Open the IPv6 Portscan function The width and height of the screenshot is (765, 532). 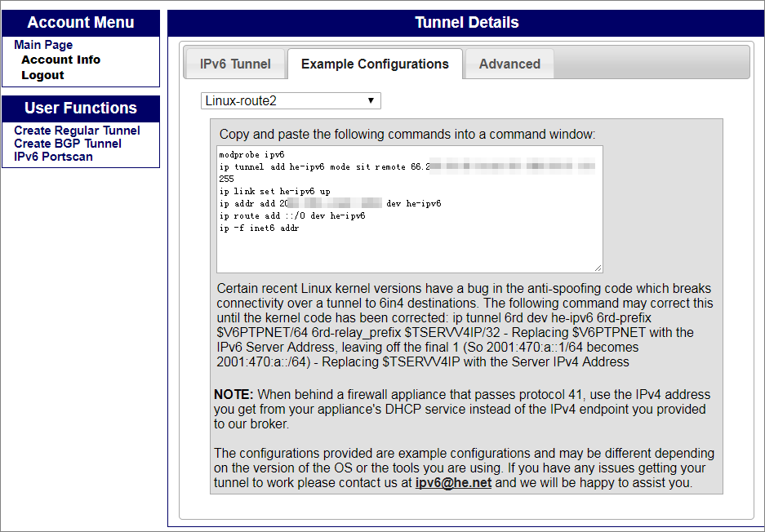(x=53, y=157)
